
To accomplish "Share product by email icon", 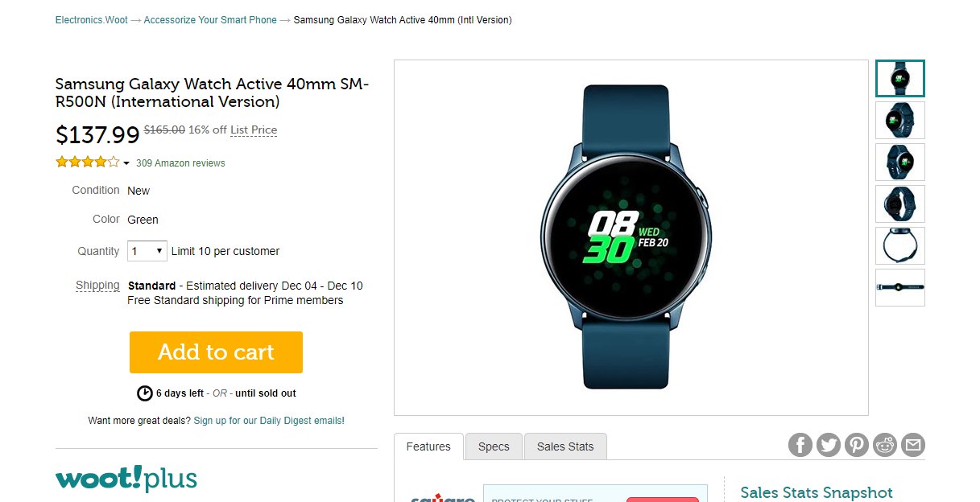I will (x=913, y=445).
